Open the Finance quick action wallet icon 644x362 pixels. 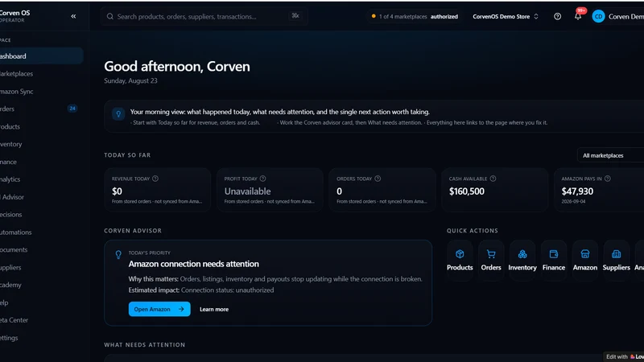554,254
